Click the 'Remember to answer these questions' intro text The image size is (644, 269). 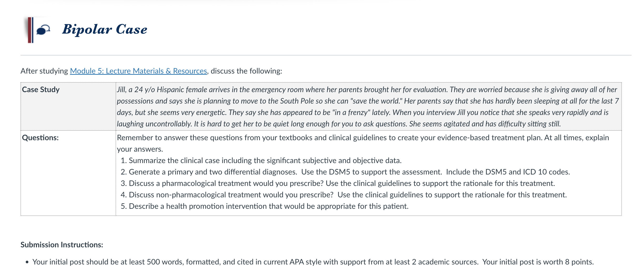tap(363, 143)
